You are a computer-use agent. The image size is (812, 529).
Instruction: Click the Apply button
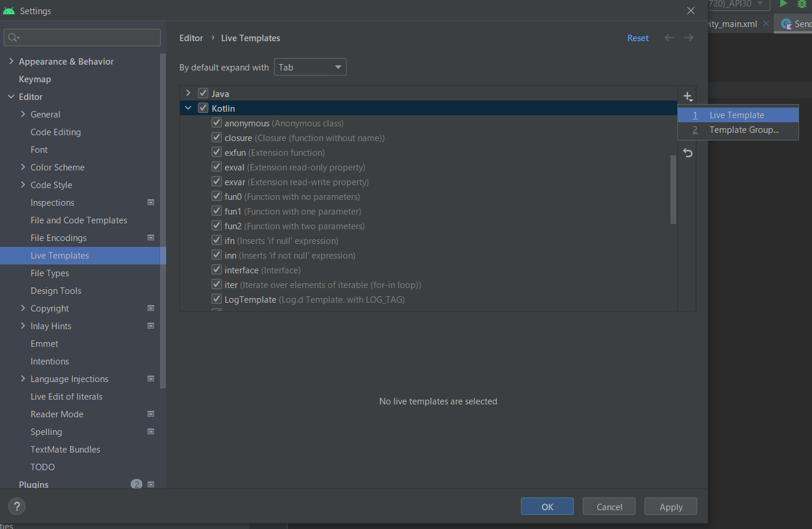tap(671, 507)
